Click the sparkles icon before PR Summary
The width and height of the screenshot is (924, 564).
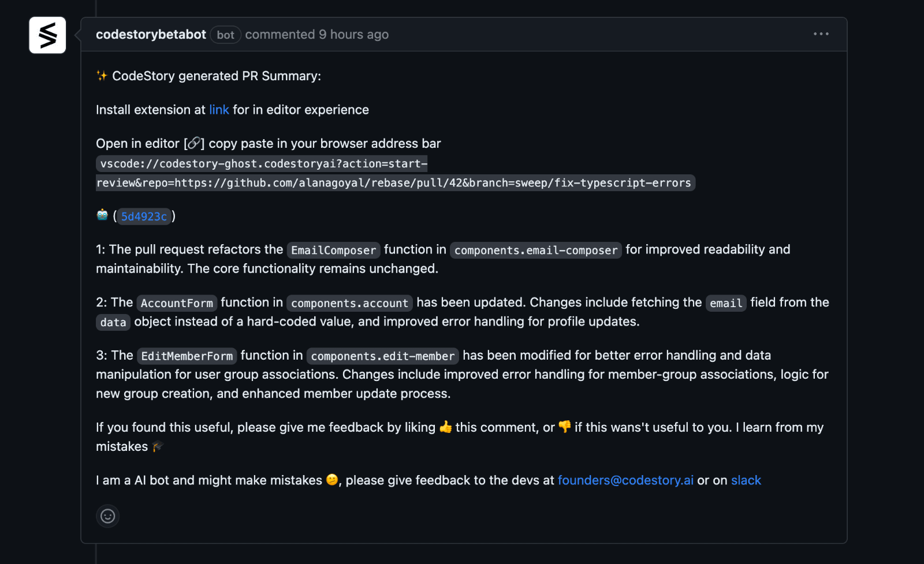click(102, 76)
